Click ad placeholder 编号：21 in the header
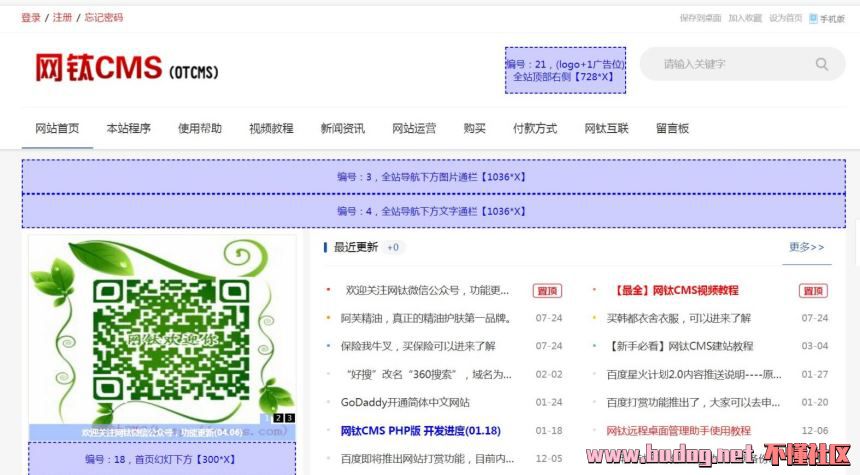This screenshot has height=475, width=860. point(565,70)
